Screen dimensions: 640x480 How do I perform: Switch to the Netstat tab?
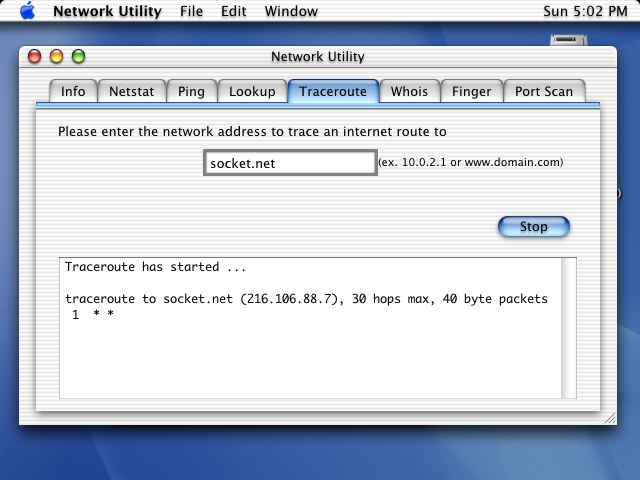pos(131,91)
